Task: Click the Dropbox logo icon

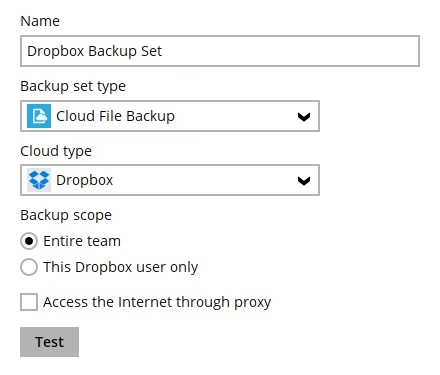Action: tap(39, 180)
